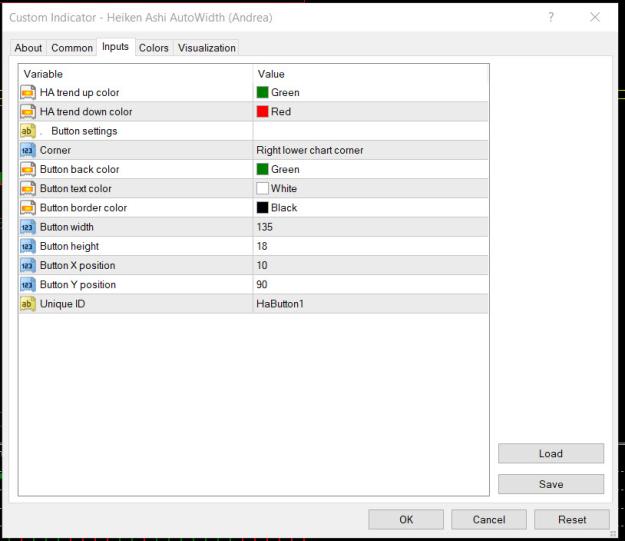Viewport: 625px width, 541px height.
Task: Click the Red value text
Action: [281, 112]
